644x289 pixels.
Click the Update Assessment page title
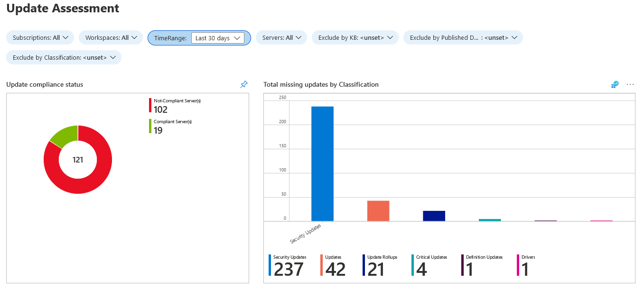click(x=63, y=8)
